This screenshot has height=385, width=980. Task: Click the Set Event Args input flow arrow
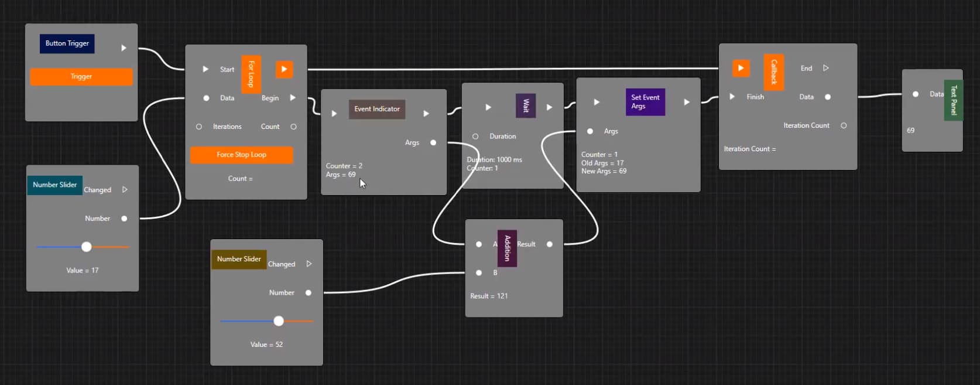(597, 102)
